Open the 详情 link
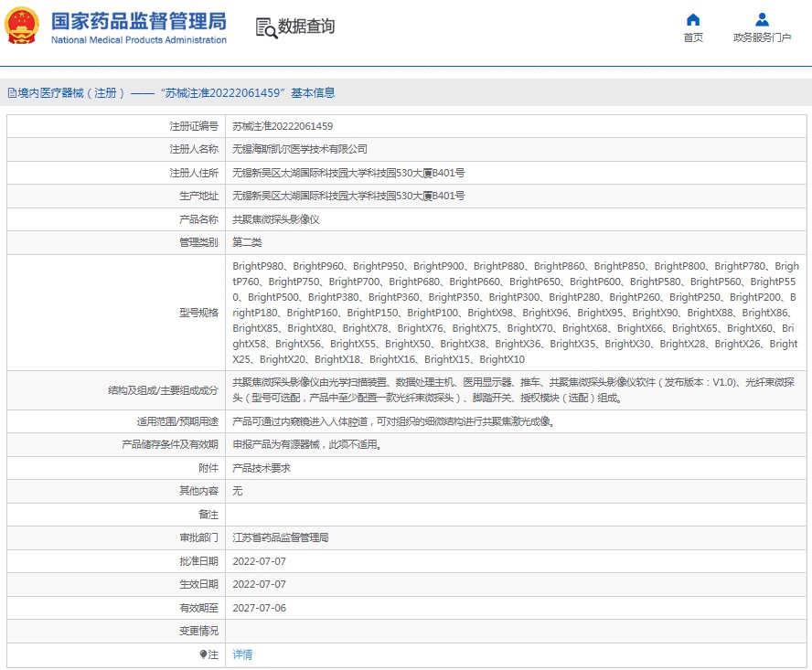The width and height of the screenshot is (812, 670). pyautogui.click(x=242, y=654)
